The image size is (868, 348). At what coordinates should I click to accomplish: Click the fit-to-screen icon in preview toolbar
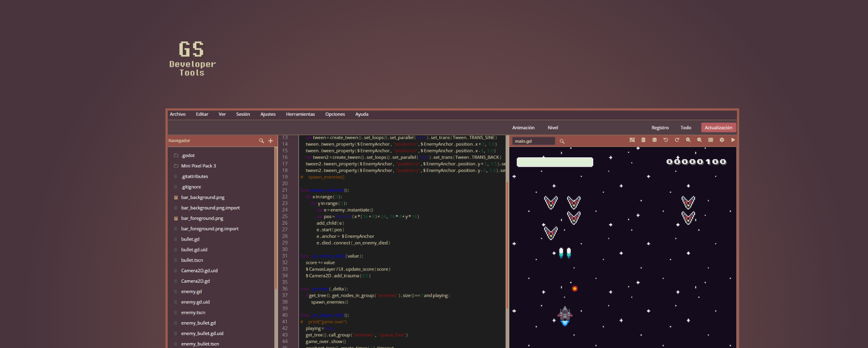pyautogui.click(x=632, y=140)
